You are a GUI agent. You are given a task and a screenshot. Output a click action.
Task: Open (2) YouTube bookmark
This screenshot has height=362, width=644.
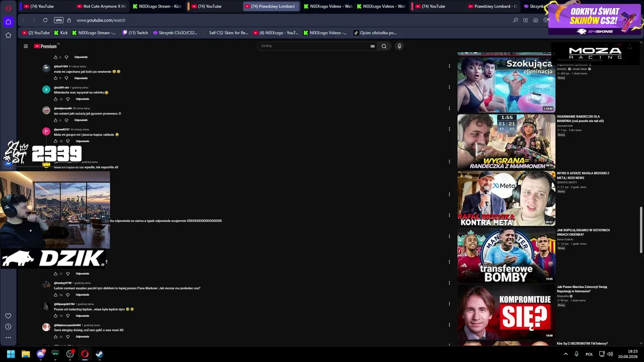point(36,33)
